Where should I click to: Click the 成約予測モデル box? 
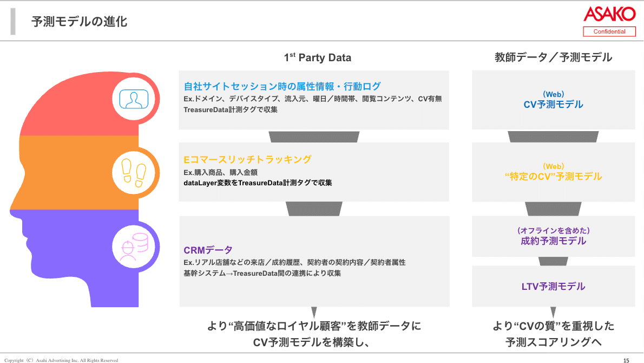pyautogui.click(x=553, y=236)
